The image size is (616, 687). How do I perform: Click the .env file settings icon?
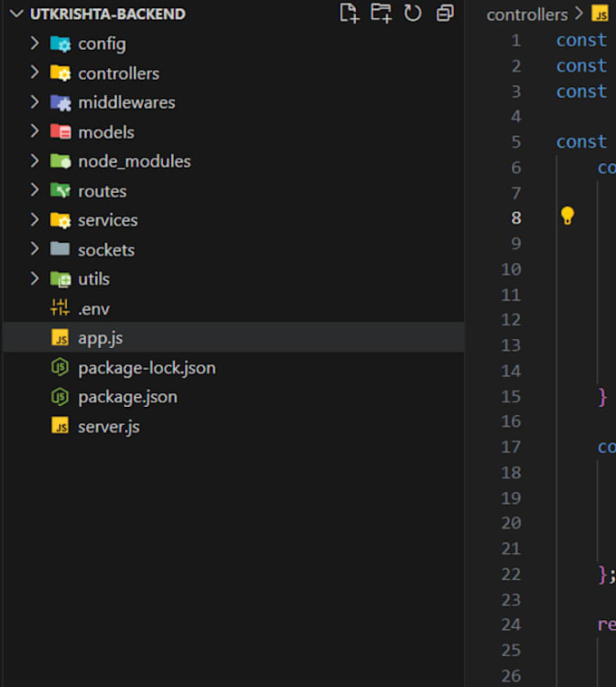pyautogui.click(x=60, y=307)
